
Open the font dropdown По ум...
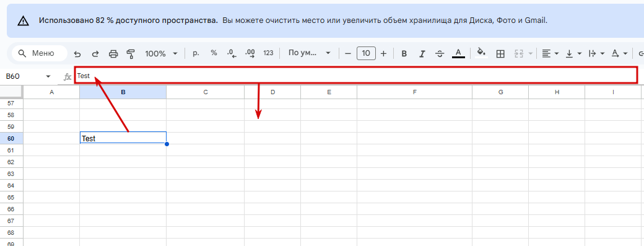pyautogui.click(x=309, y=53)
